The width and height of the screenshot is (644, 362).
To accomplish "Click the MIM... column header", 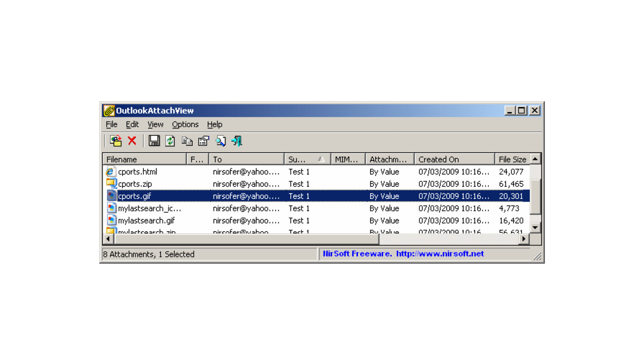I will (x=348, y=159).
